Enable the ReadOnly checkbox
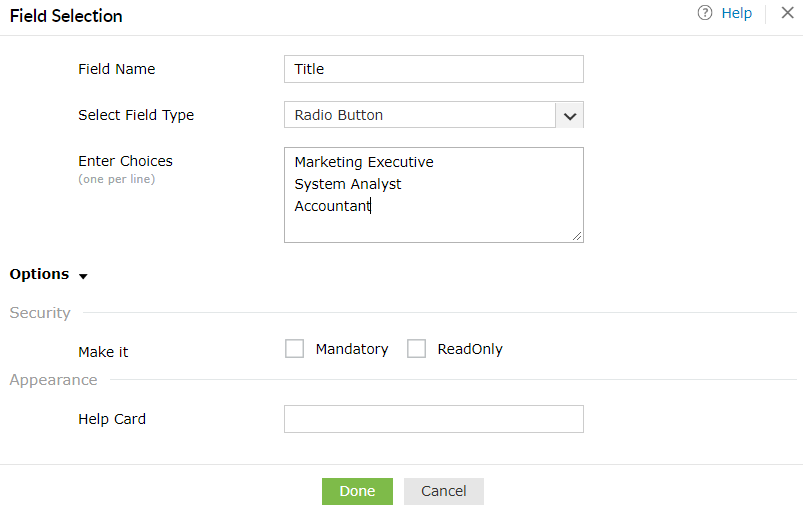 click(417, 349)
